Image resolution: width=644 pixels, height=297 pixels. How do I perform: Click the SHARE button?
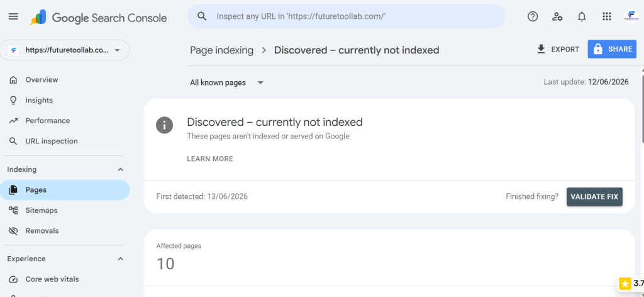tap(612, 49)
